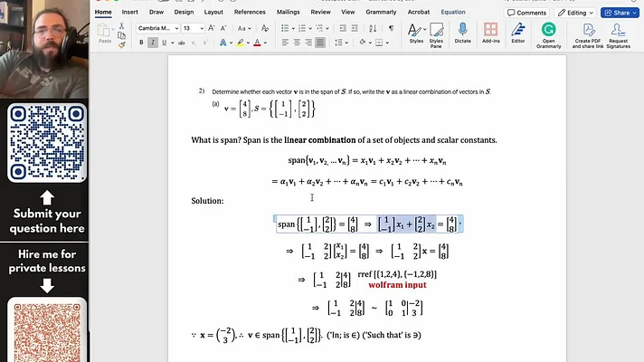The width and height of the screenshot is (644, 362).
Task: Expand the borders dropdown arrow
Action: [387, 43]
